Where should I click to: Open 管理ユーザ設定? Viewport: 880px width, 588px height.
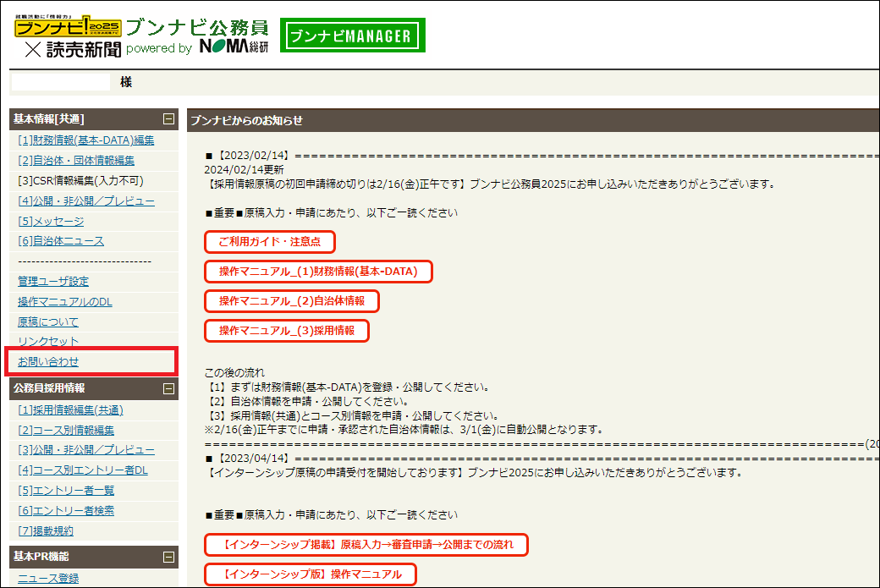52,281
